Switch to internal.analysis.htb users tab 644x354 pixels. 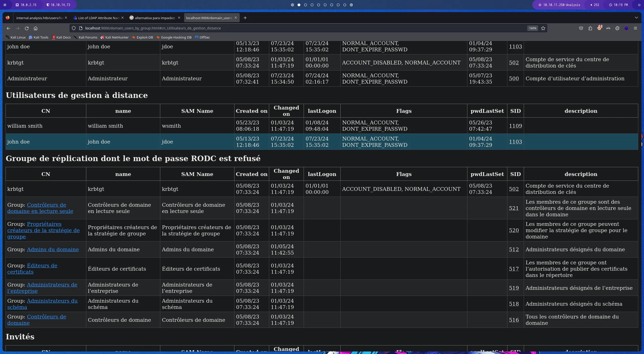[39, 18]
